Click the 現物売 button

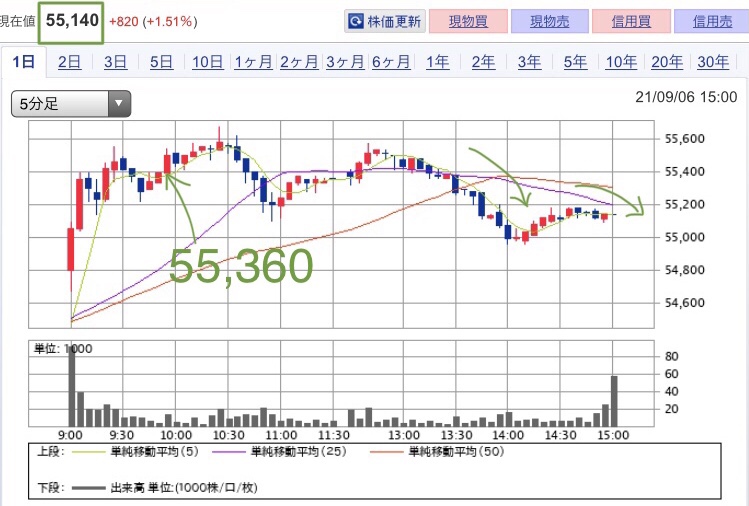[549, 22]
